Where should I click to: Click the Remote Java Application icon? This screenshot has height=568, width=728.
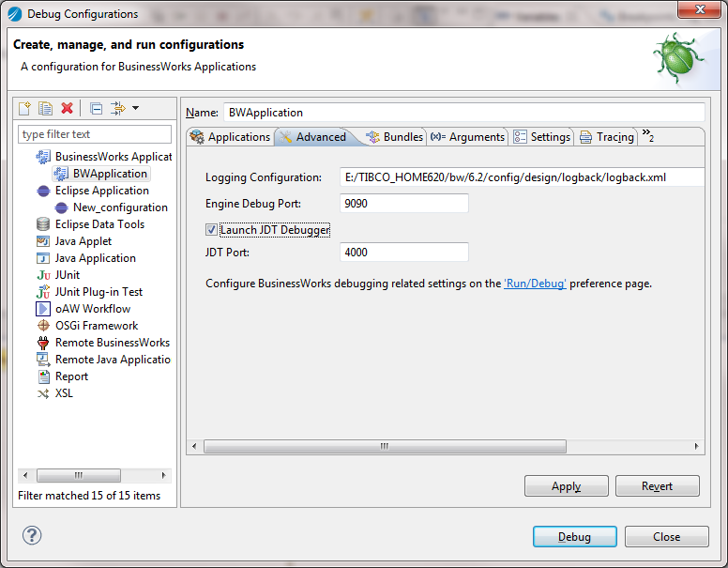click(43, 360)
